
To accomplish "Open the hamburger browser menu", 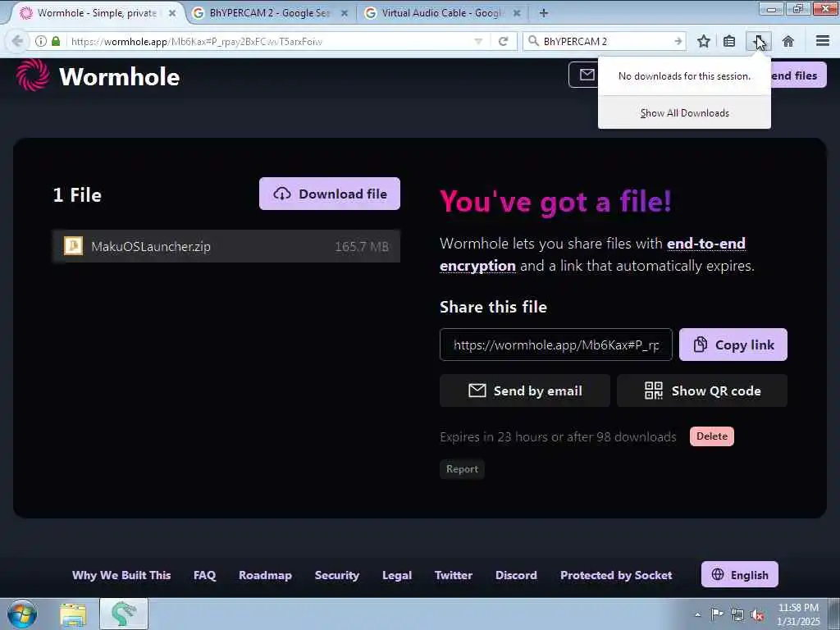I will (x=823, y=41).
